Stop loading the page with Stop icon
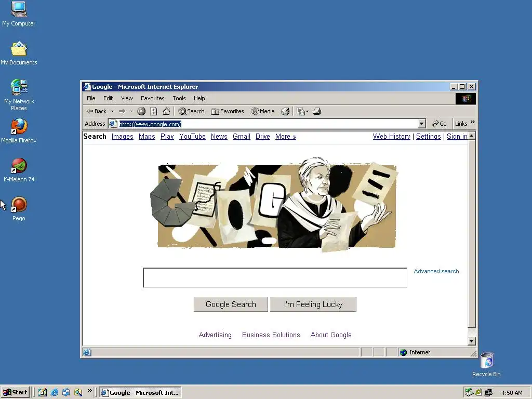Viewport: 532px width, 399px height. pyautogui.click(x=141, y=111)
